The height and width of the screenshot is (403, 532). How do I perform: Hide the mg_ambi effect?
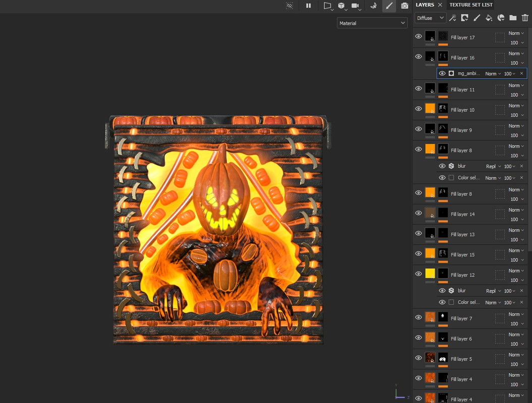pyautogui.click(x=442, y=74)
